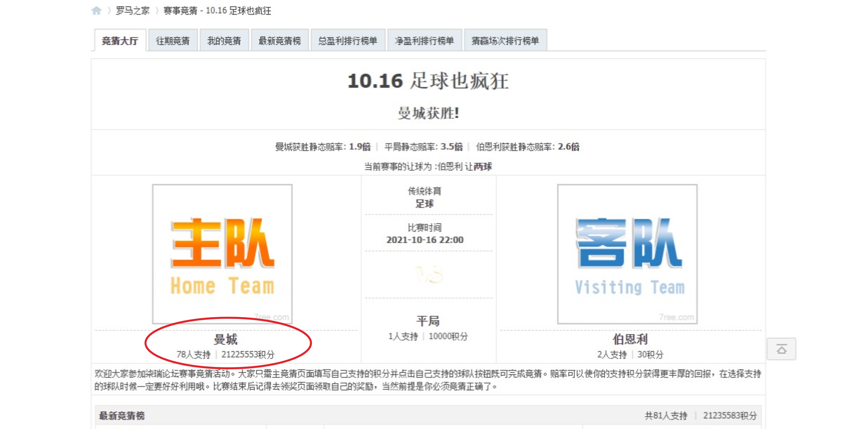868x429 pixels.
Task: Open the 我的竞猜 tab
Action: (x=224, y=40)
